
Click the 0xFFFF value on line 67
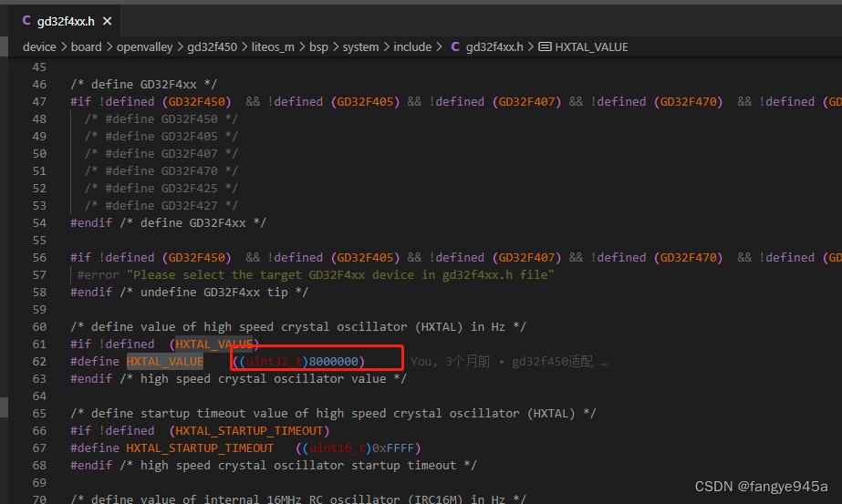click(393, 448)
